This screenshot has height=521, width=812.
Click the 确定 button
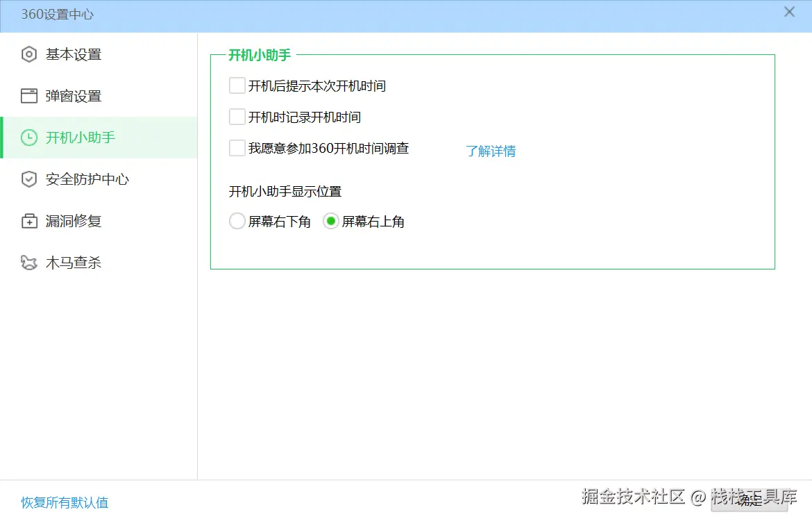pos(750,501)
